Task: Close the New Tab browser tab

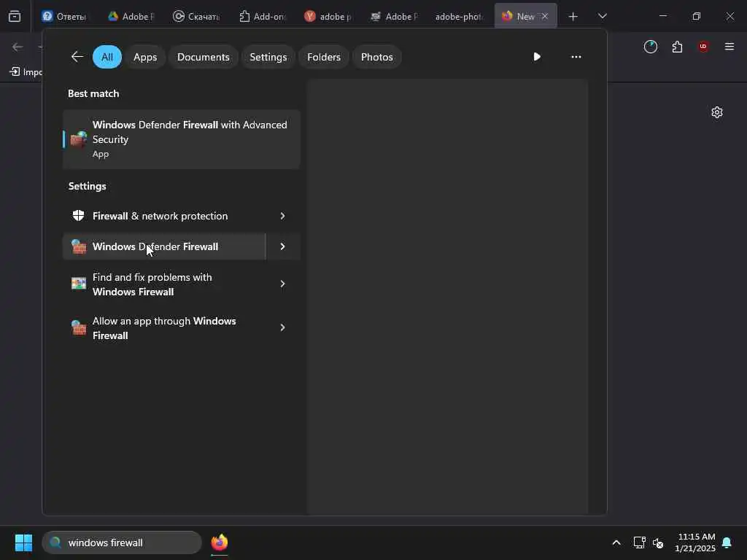Action: 545,16
